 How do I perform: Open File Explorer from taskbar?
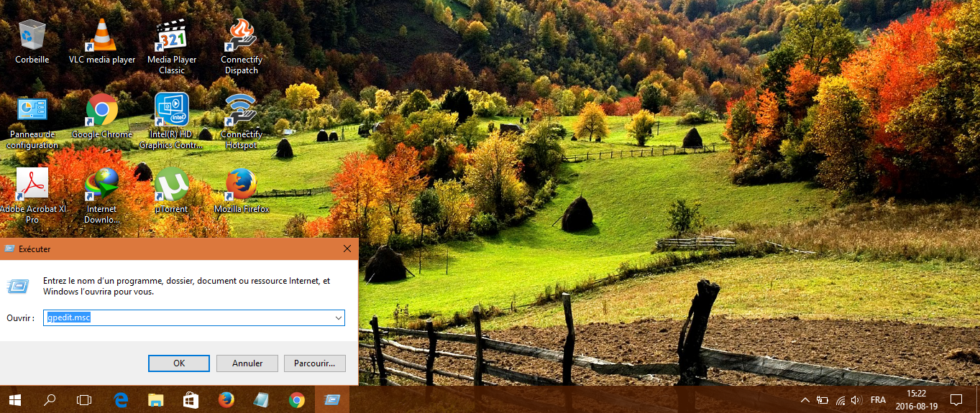[x=155, y=400]
